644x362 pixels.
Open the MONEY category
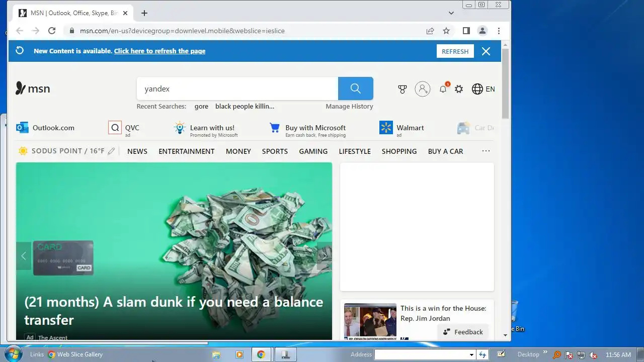(x=238, y=151)
